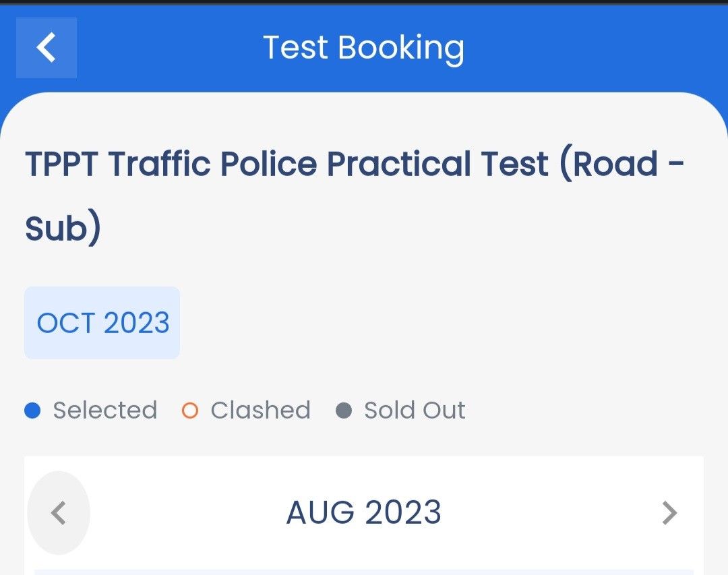Select the OCT 2023 month chip
This screenshot has height=575, width=728.
click(x=102, y=322)
